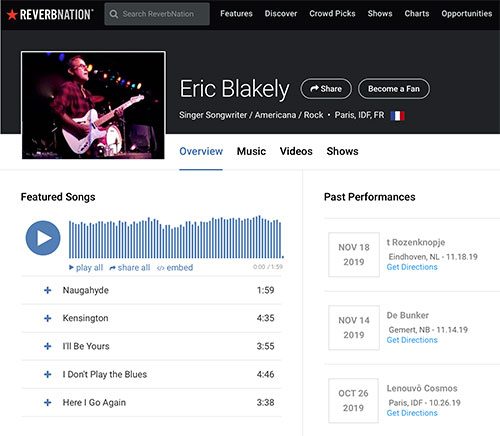
Task: Click the NOV 14 2019 date box
Action: coord(354,328)
